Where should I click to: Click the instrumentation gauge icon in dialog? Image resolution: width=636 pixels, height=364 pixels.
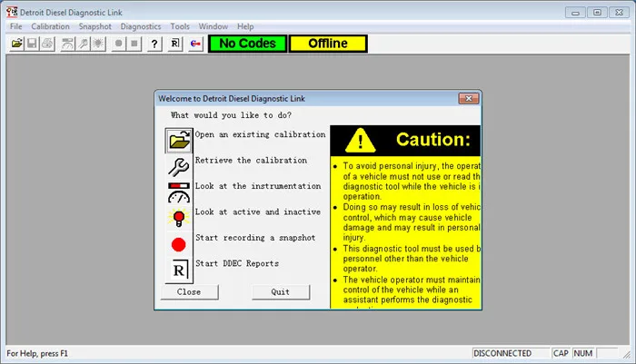click(179, 192)
